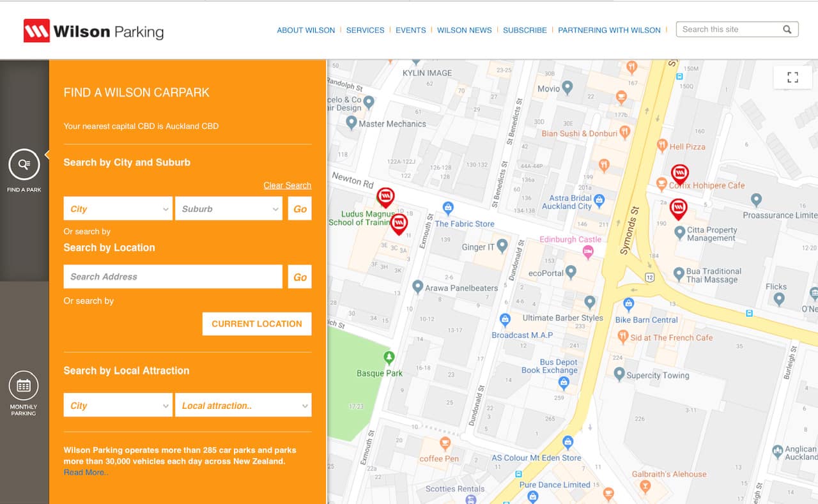Click the Supercity Towing map pin

(x=619, y=374)
